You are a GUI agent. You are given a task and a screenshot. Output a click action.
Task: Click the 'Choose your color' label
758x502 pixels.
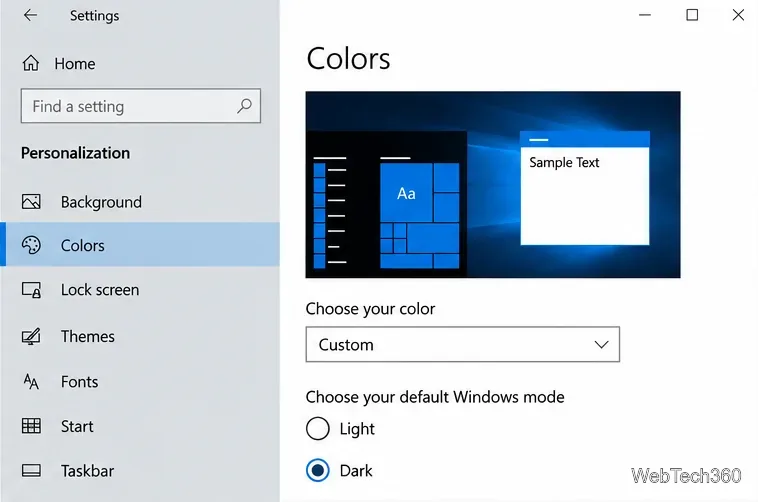(x=370, y=309)
